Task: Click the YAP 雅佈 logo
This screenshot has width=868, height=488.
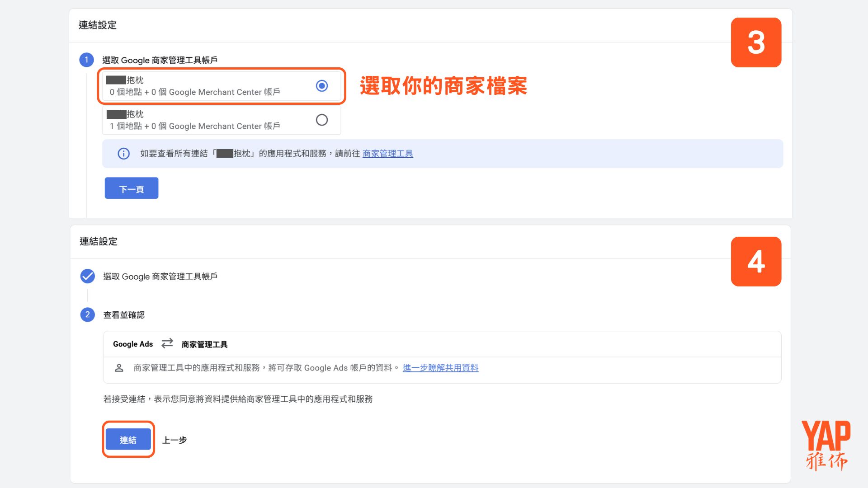Action: pyautogui.click(x=826, y=445)
